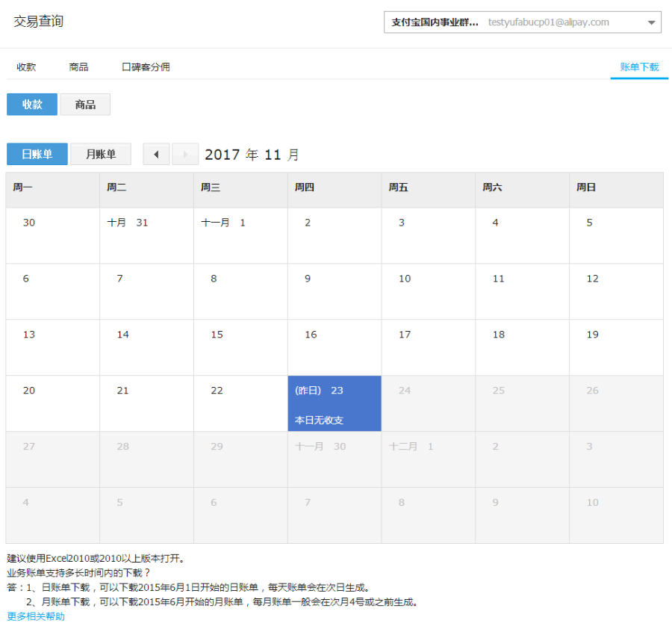The image size is (672, 629).
Task: Switch to the 账单下载 tab
Action: [639, 67]
